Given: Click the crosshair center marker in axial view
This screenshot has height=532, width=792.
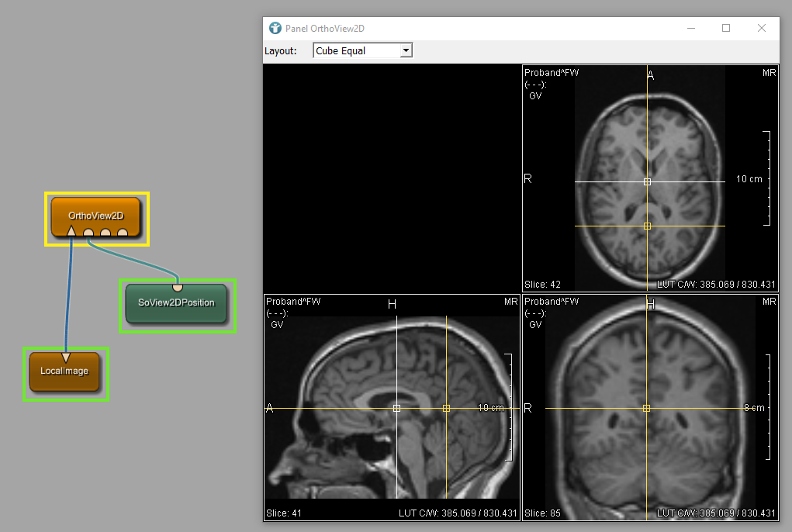Looking at the screenshot, I should click(647, 181).
